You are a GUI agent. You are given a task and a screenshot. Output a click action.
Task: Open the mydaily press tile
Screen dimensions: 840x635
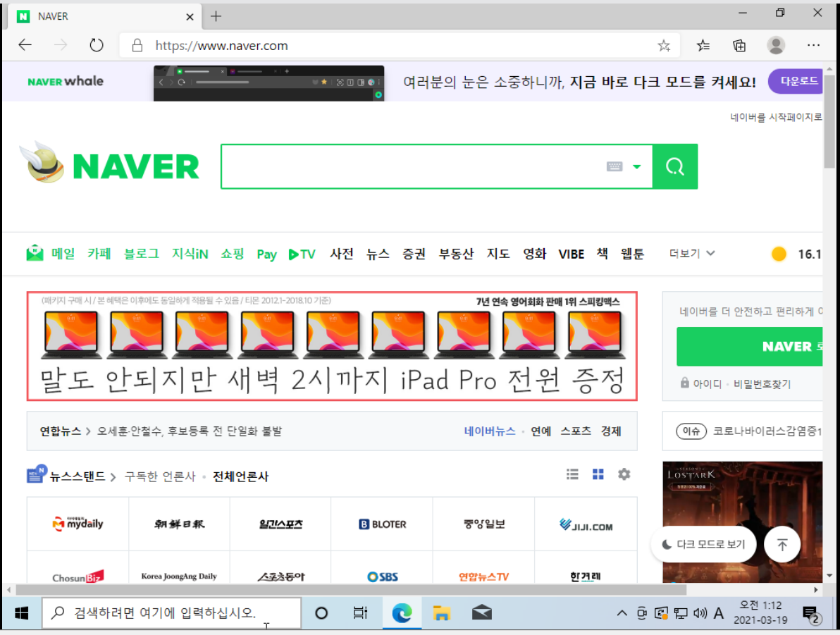pyautogui.click(x=78, y=524)
